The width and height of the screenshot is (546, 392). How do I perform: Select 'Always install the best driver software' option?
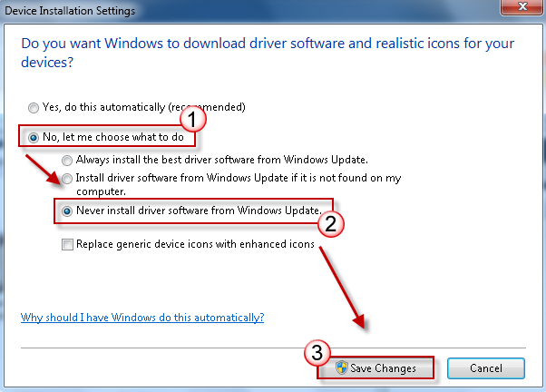pyautogui.click(x=67, y=161)
